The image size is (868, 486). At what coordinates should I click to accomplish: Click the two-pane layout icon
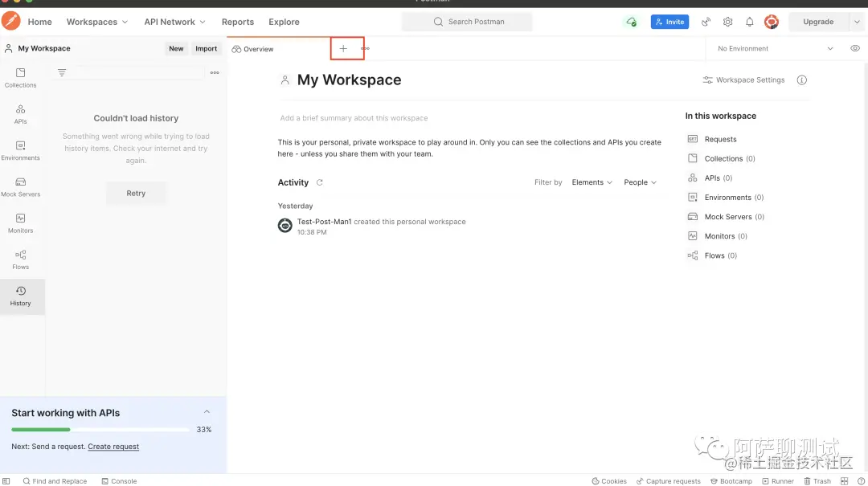pos(844,481)
